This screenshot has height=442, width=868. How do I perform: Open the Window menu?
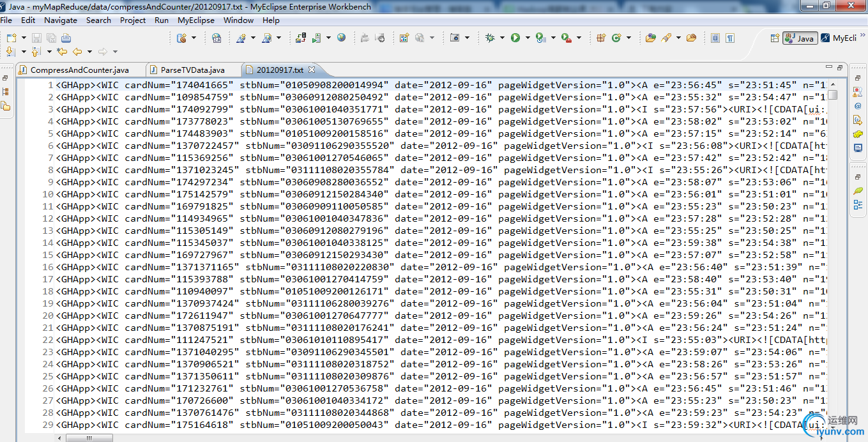coord(238,20)
